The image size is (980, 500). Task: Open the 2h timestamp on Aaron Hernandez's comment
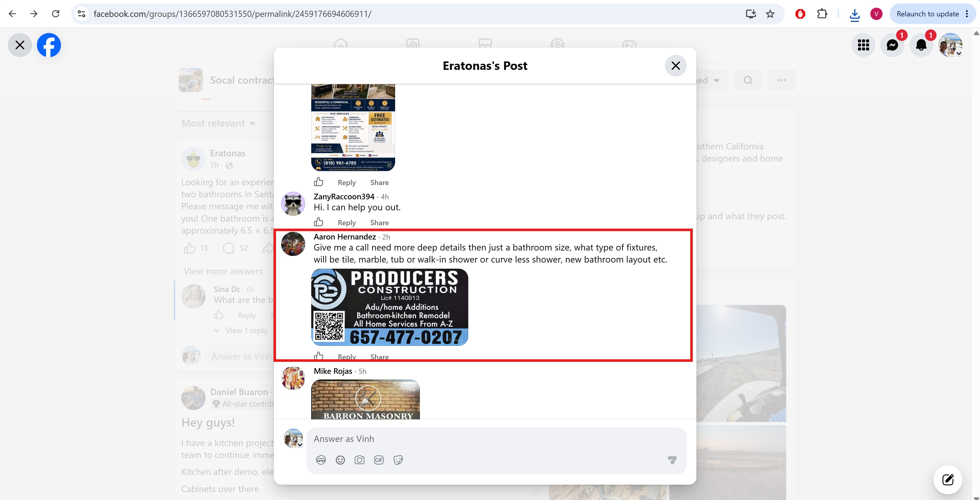coord(386,237)
